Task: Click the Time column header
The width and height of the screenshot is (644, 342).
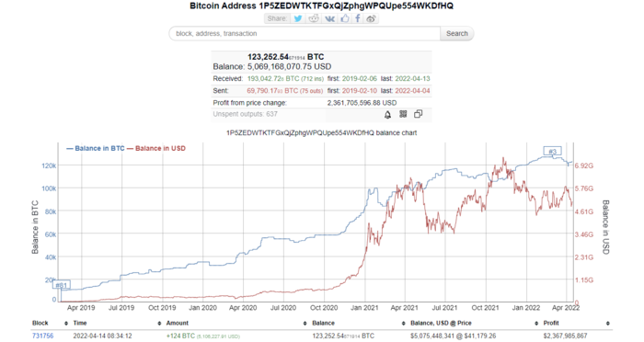Action: [80, 323]
